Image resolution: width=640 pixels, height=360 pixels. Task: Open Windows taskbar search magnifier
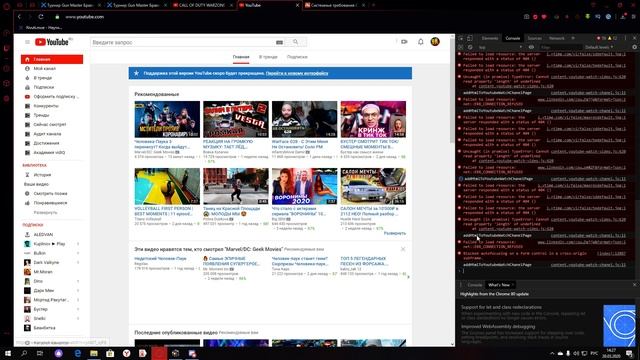pos(24,353)
